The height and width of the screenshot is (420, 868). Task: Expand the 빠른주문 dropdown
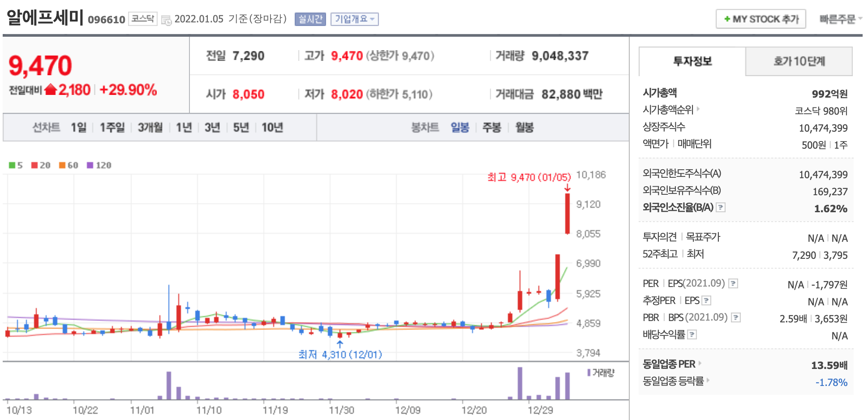841,19
